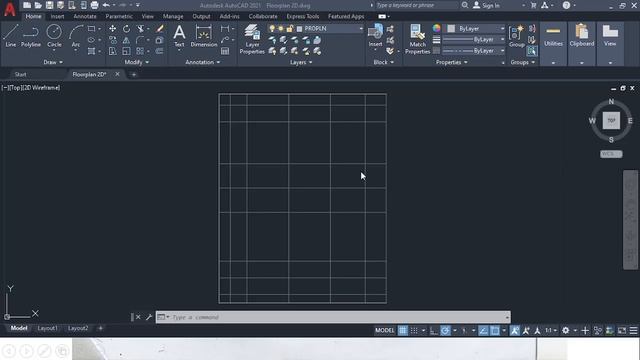This screenshot has height=360, width=640.
Task: Open new drawing tab with plus
Action: [133, 74]
